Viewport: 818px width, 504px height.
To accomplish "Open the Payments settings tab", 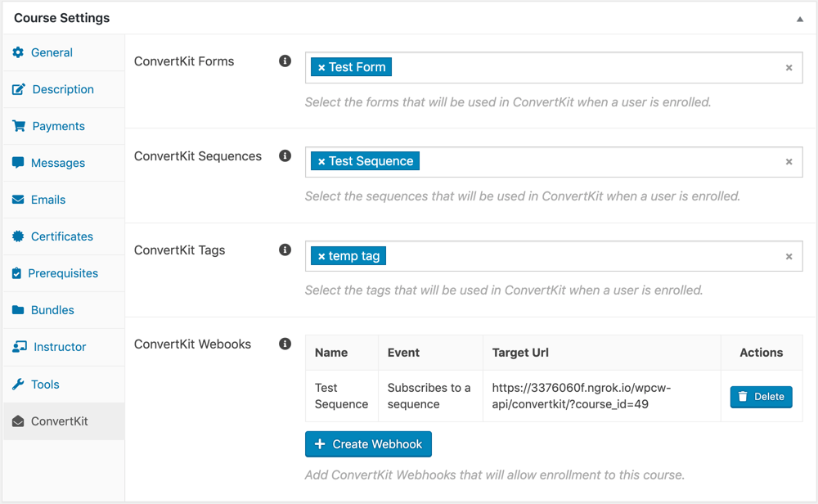I will tap(58, 126).
